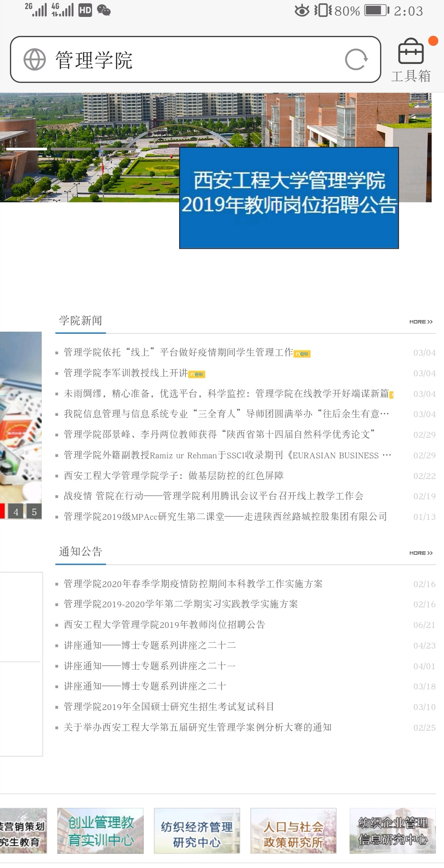Open MORE link for 学院新闻
This screenshot has height=868, width=444.
coord(421,322)
